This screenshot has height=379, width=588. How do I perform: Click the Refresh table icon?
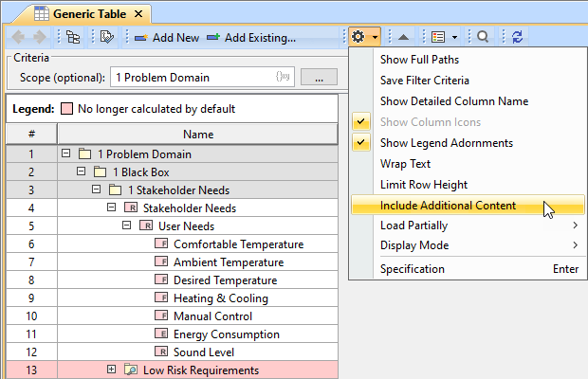coord(517,37)
